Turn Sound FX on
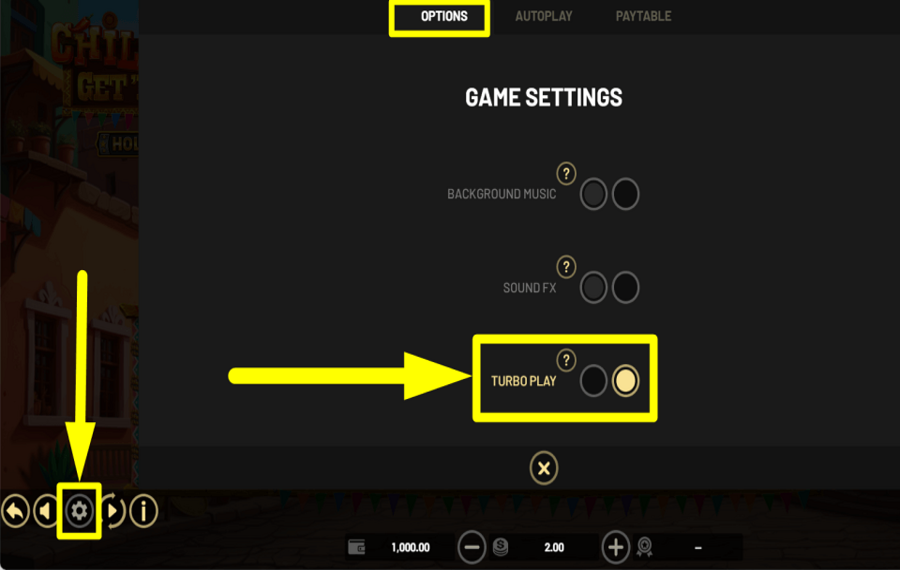Viewport: 900px width, 570px height. click(626, 287)
